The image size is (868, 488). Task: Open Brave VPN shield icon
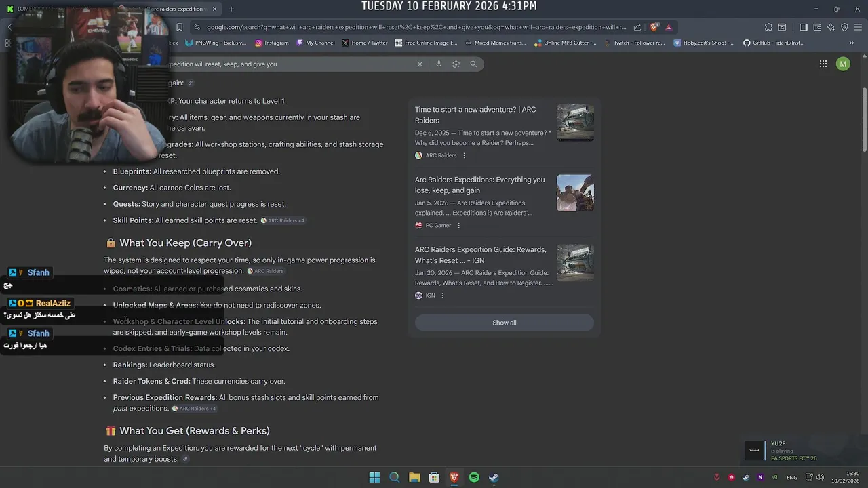(x=844, y=27)
